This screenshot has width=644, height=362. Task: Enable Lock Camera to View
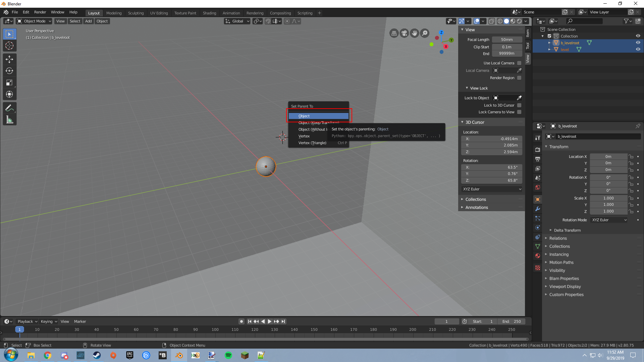[519, 112]
